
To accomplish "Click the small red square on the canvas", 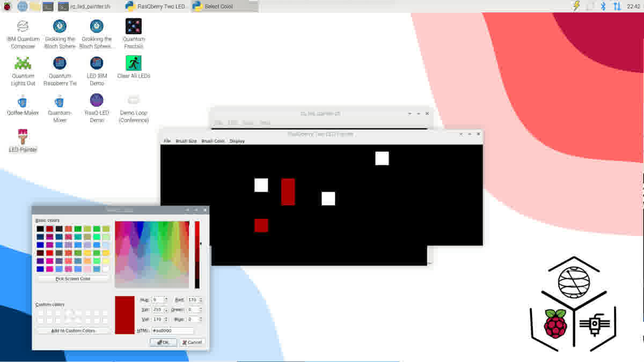I will point(261,225).
